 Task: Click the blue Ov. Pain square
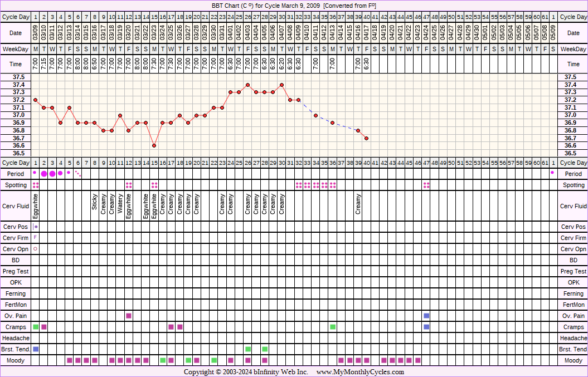pos(426,316)
